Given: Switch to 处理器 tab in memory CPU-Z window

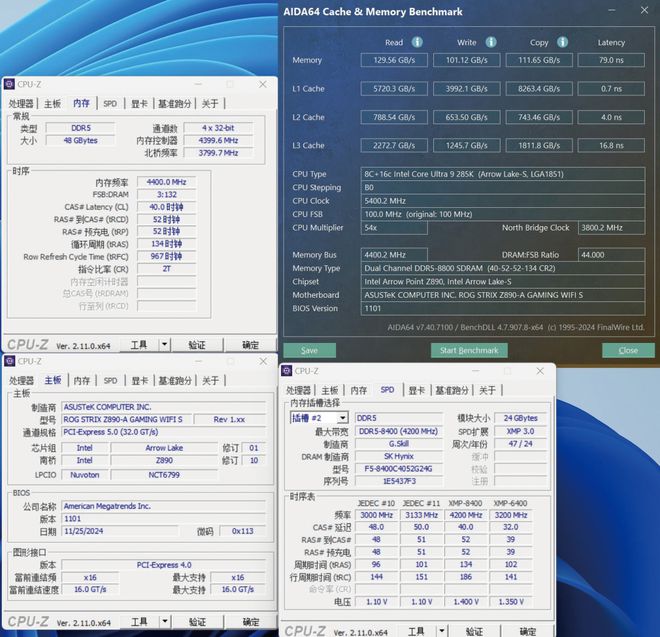Looking at the screenshot, I should pyautogui.click(x=21, y=104).
